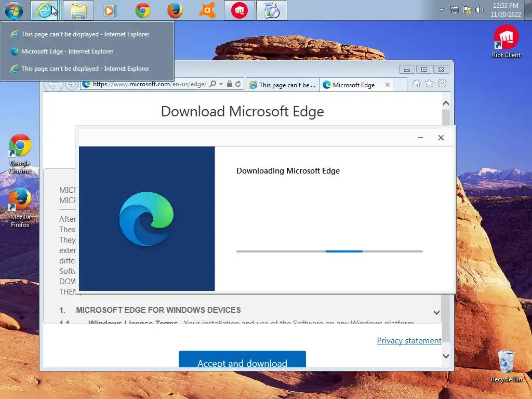Select 'Microsoft Edge - Internet Explorer' window entry
Screen dimensions: 532x399
tap(87, 51)
